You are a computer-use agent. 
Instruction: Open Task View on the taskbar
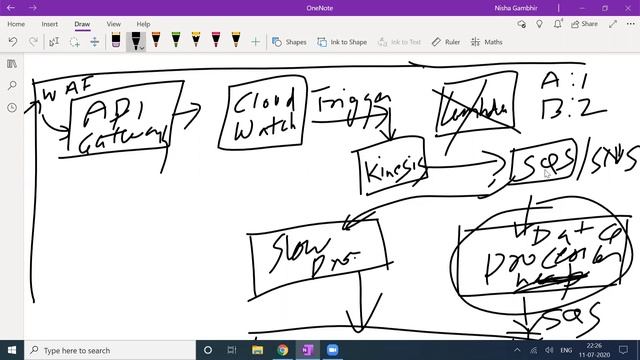(x=232, y=350)
